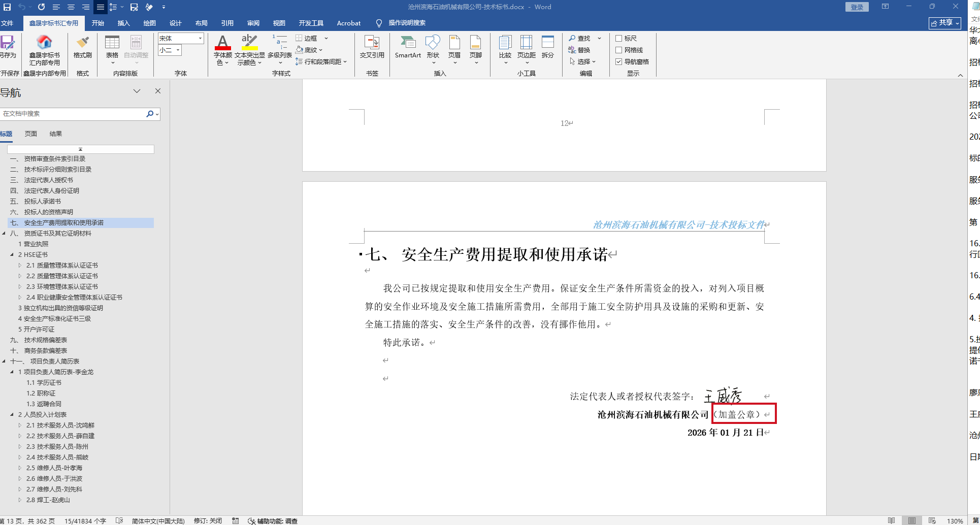Open the font size dropdown showing 小二
Image resolution: width=980 pixels, height=525 pixels.
point(178,50)
